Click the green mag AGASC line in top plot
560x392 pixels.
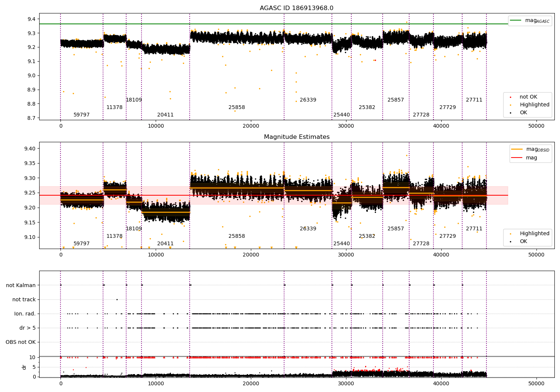click(274, 24)
